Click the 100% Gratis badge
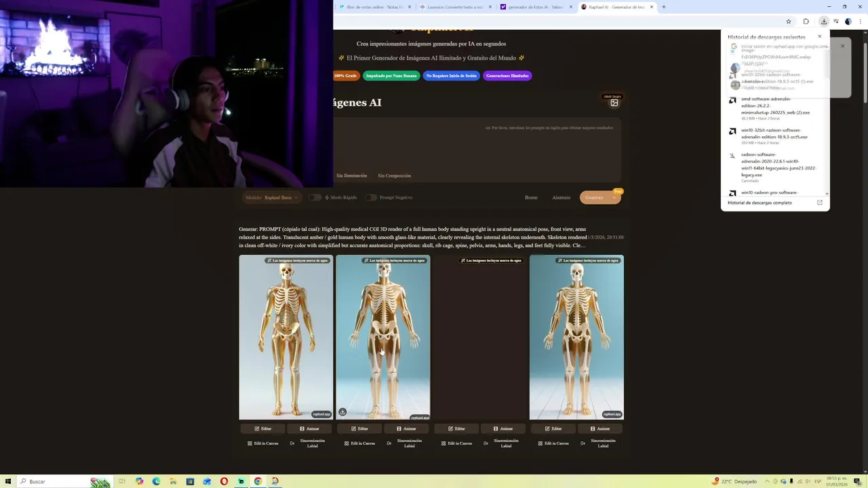Image resolution: width=868 pixels, height=488 pixels. click(x=345, y=76)
